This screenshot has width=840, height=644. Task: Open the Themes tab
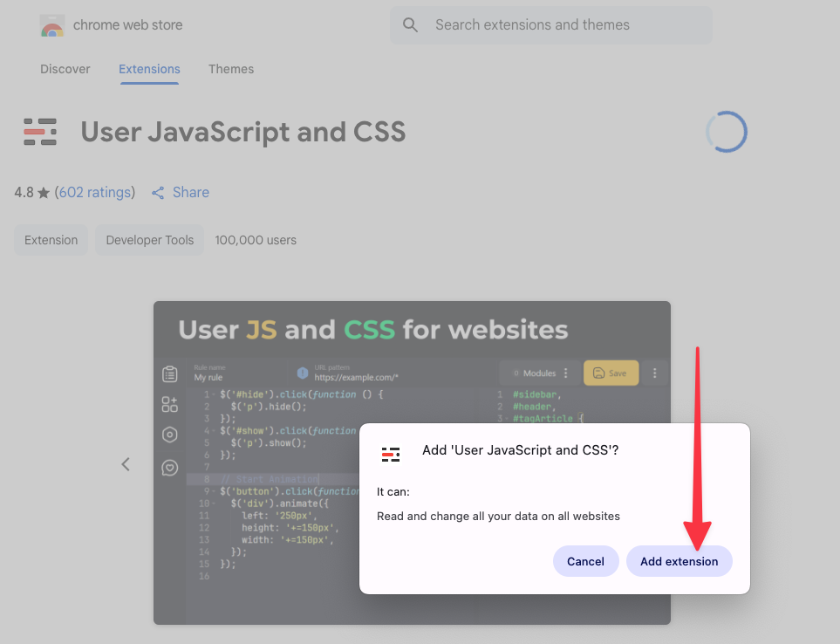[x=231, y=69]
